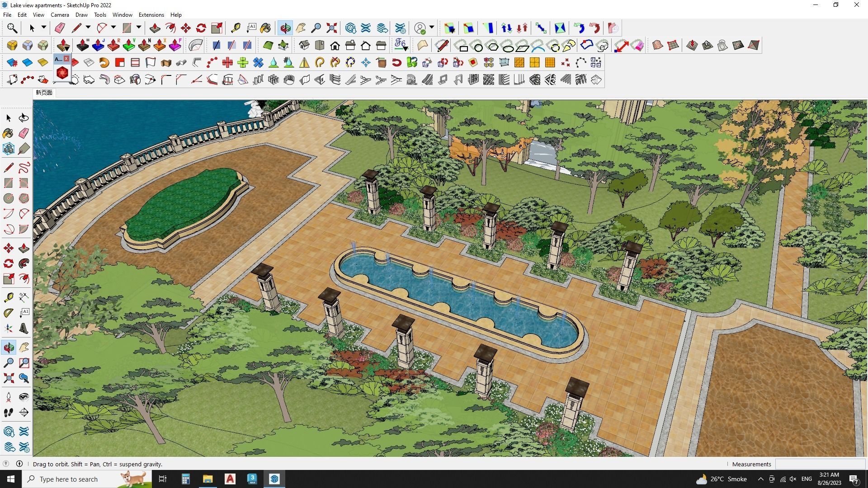The width and height of the screenshot is (868, 488).
Task: Select the Walk footprints tool
Action: click(x=9, y=413)
